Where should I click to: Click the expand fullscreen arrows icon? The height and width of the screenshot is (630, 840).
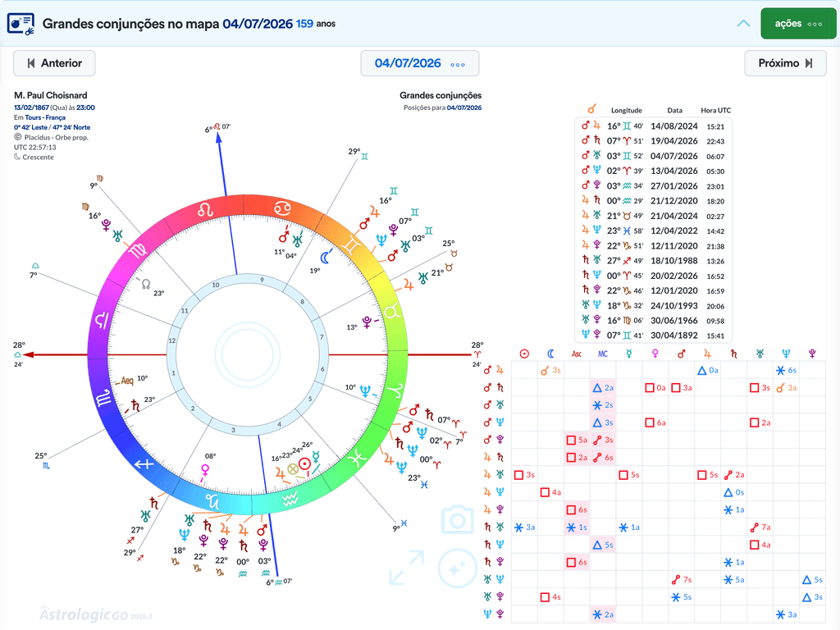(407, 567)
